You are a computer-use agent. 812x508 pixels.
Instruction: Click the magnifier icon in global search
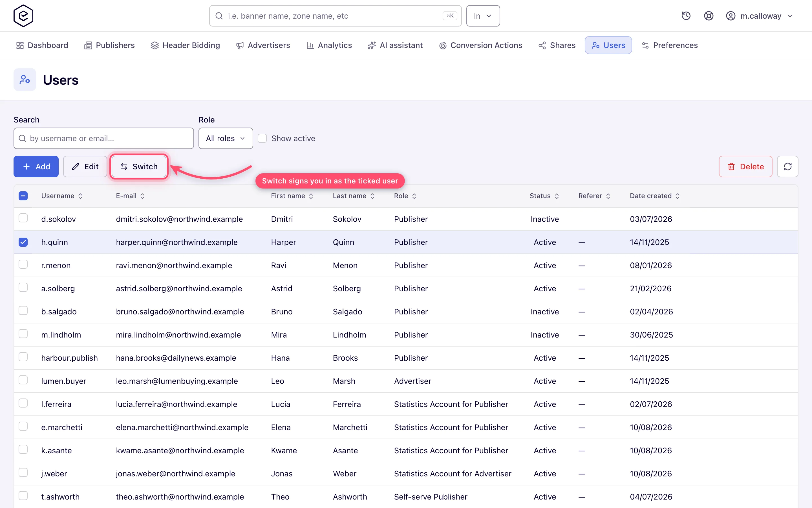(x=219, y=16)
